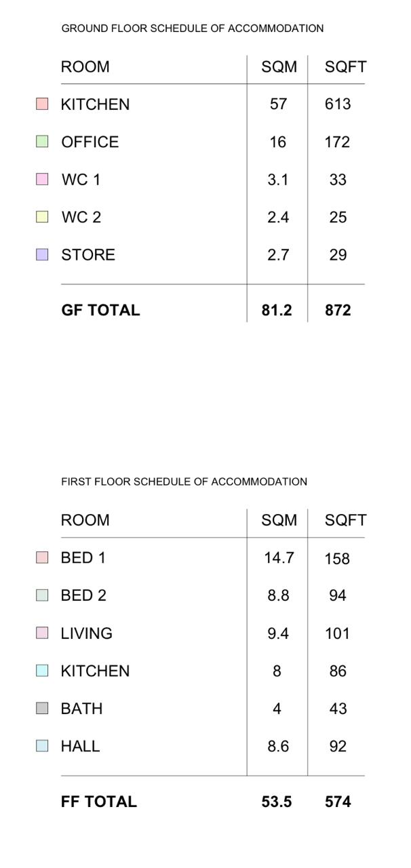Click the purple swatch next to STORE
The height and width of the screenshot is (868, 411).
point(42,254)
